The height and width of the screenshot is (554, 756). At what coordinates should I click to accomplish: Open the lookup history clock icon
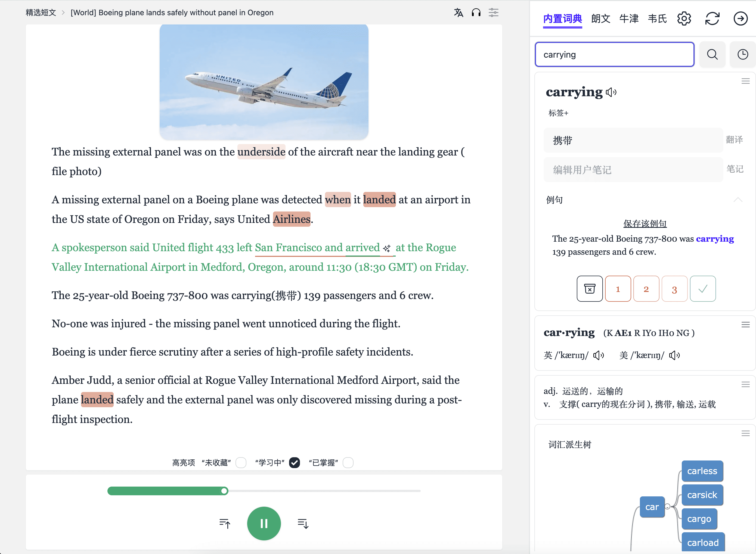743,54
